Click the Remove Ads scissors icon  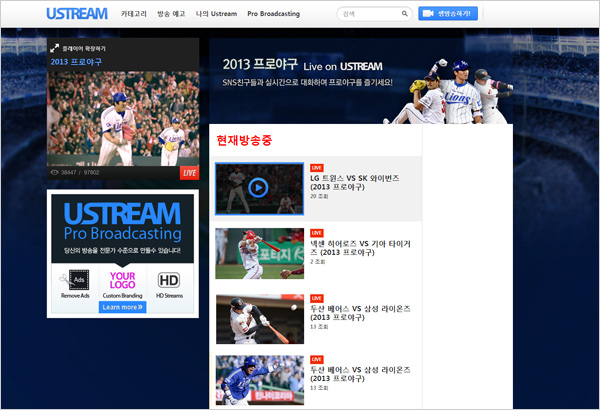coord(75,280)
